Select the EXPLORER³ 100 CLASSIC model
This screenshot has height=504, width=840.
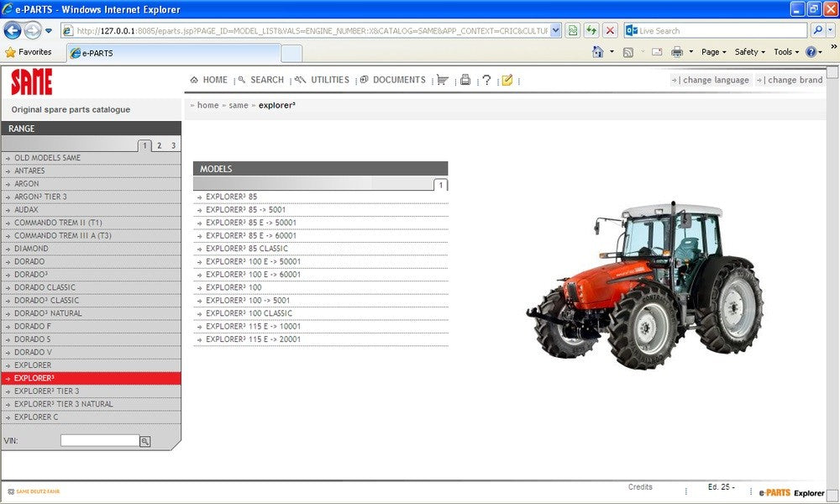pos(249,313)
